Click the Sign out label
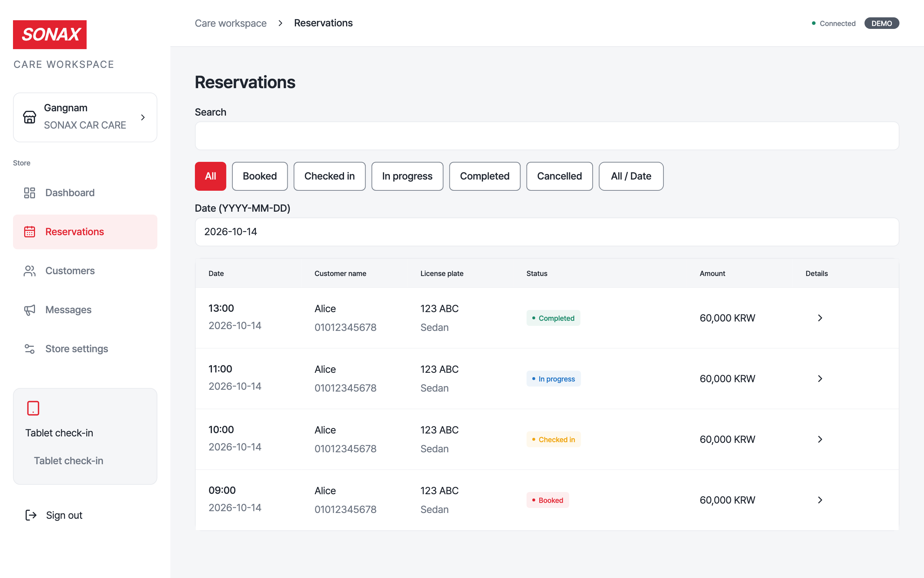924x578 pixels. (x=64, y=515)
